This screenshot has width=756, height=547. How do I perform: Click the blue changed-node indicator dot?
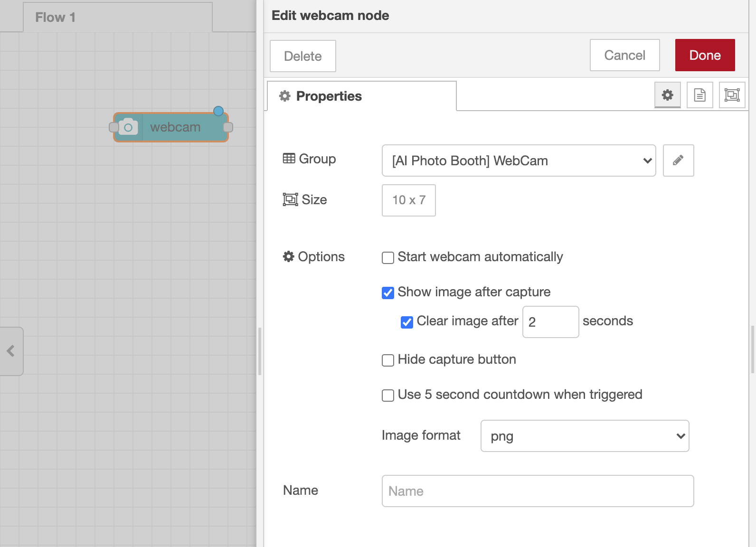[218, 111]
